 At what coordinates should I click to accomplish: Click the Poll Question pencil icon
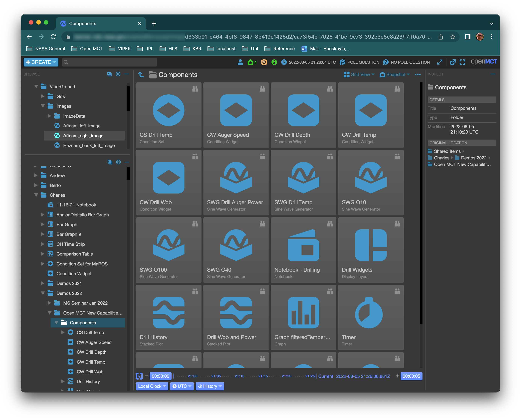click(x=342, y=62)
